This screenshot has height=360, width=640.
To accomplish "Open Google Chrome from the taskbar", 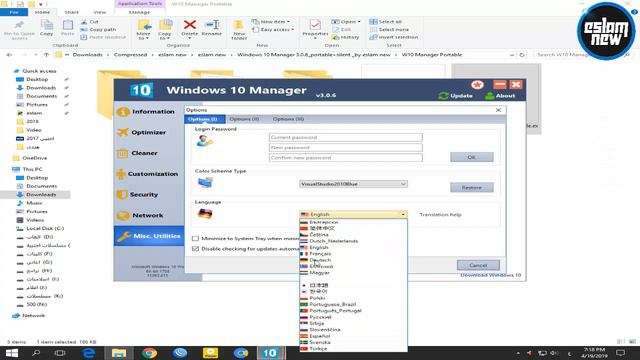I will pyautogui.click(x=149, y=353).
